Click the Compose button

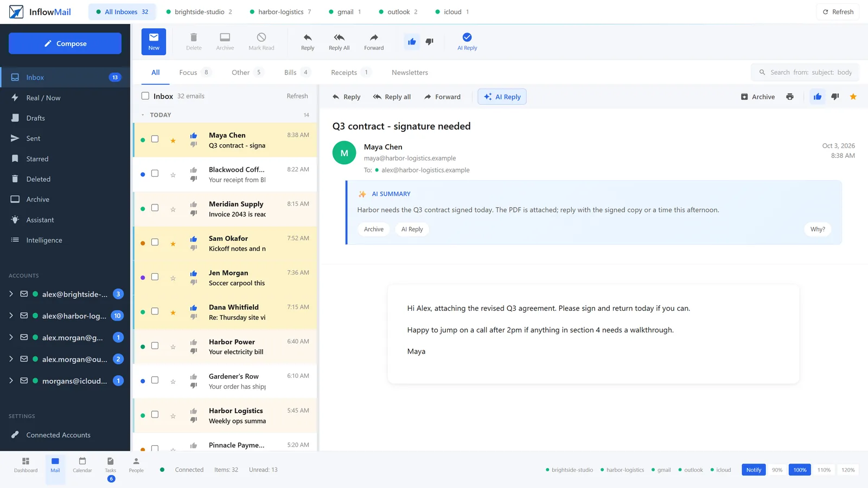point(65,43)
